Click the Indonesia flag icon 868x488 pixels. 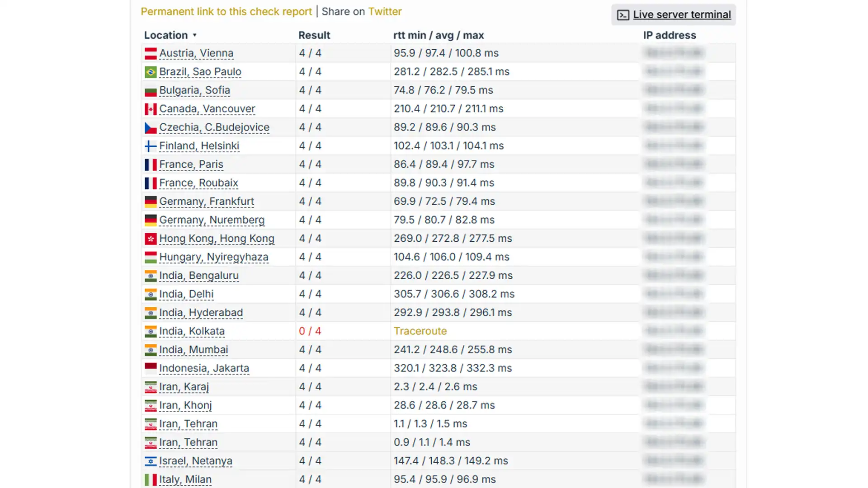(151, 368)
